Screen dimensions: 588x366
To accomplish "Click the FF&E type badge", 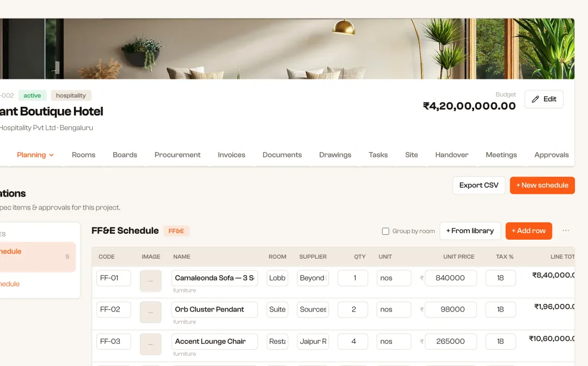I will click(x=176, y=231).
